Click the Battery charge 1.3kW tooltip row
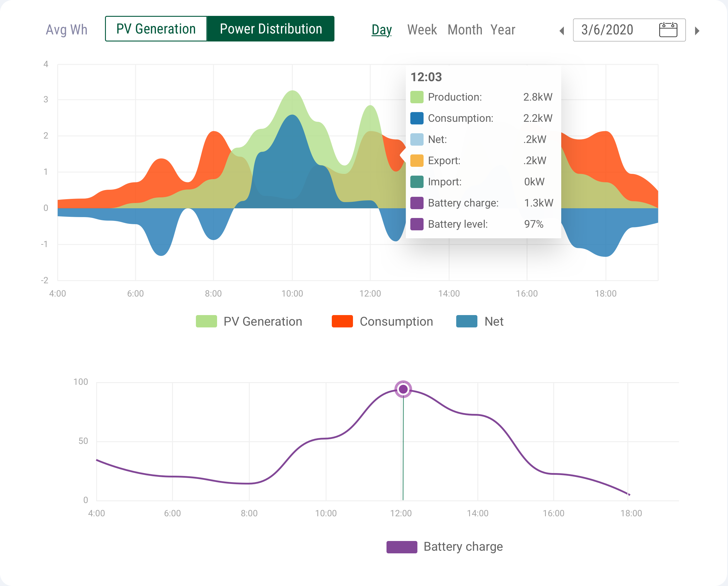The width and height of the screenshot is (728, 586). (482, 203)
